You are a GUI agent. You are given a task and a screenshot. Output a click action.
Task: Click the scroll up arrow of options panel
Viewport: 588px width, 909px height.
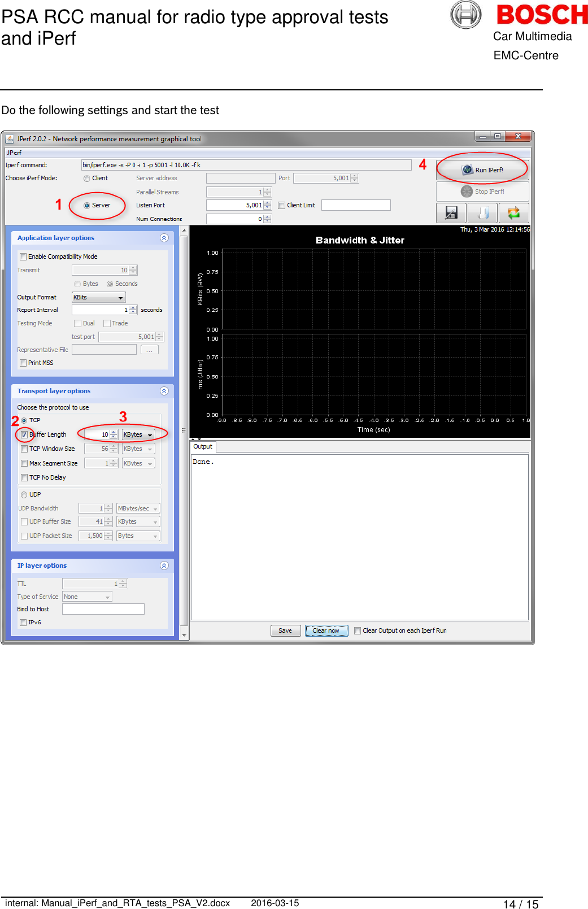coord(184,230)
